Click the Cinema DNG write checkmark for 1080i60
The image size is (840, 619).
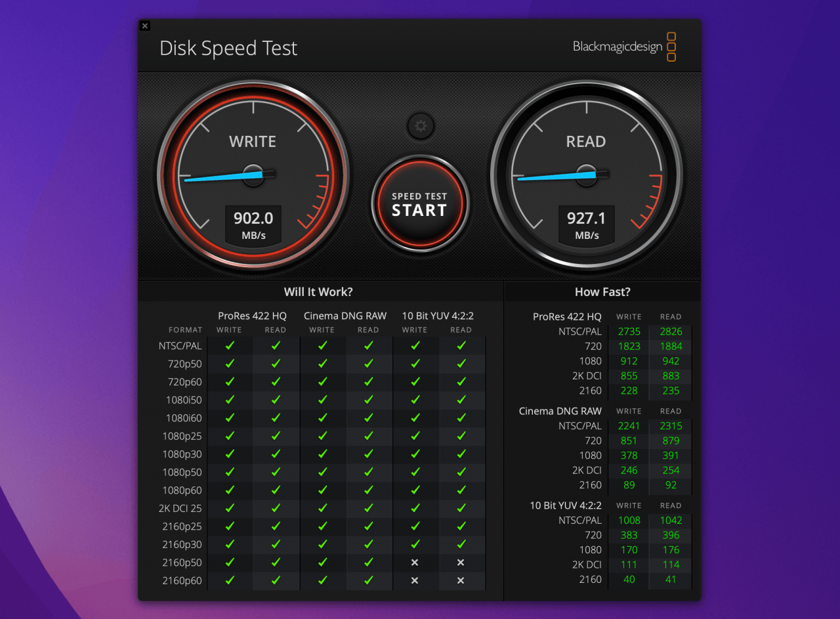click(x=322, y=417)
